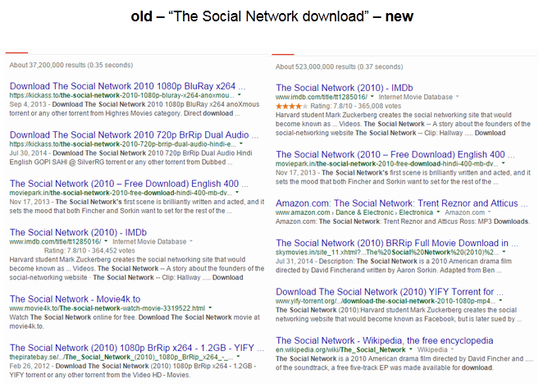Click 'Jul 30, 2014' snippet date
Viewport: 543px width, 392px height.
29,153
